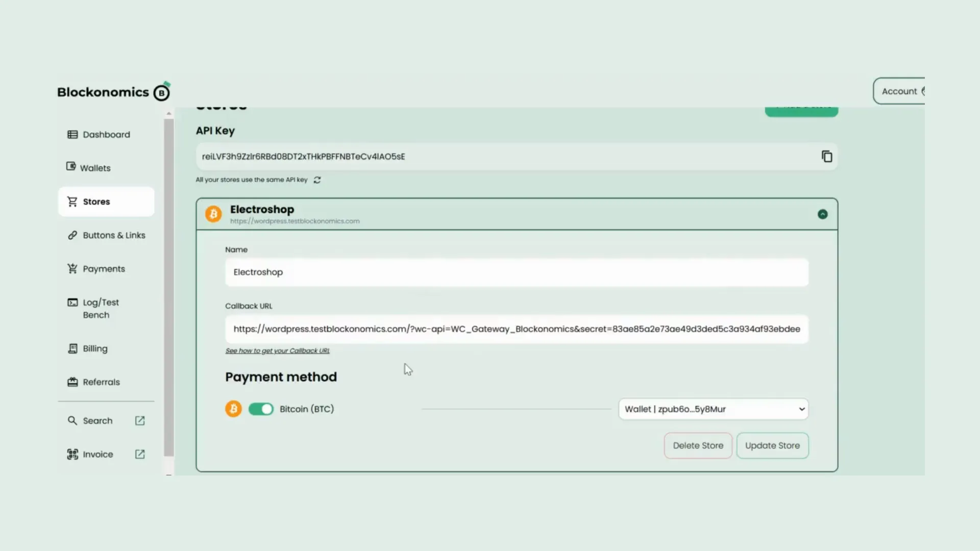
Task: Click the wordpress.testblockonomics.com store URL text
Action: 295,221
